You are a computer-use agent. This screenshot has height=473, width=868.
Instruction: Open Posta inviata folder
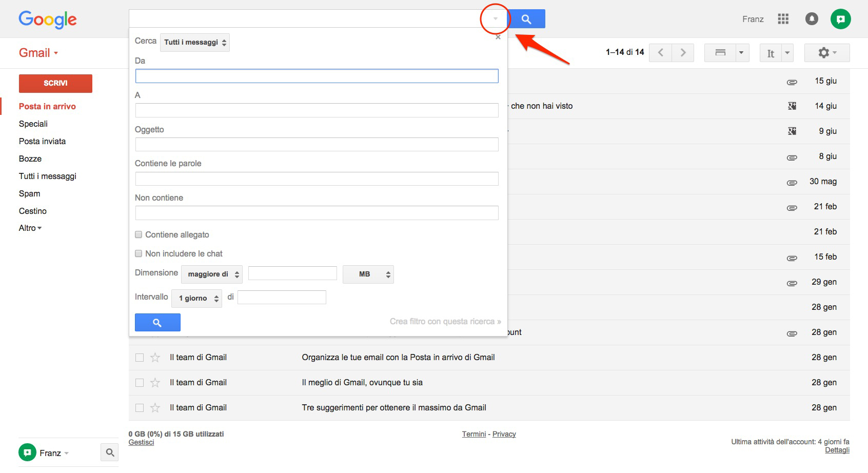pyautogui.click(x=42, y=141)
